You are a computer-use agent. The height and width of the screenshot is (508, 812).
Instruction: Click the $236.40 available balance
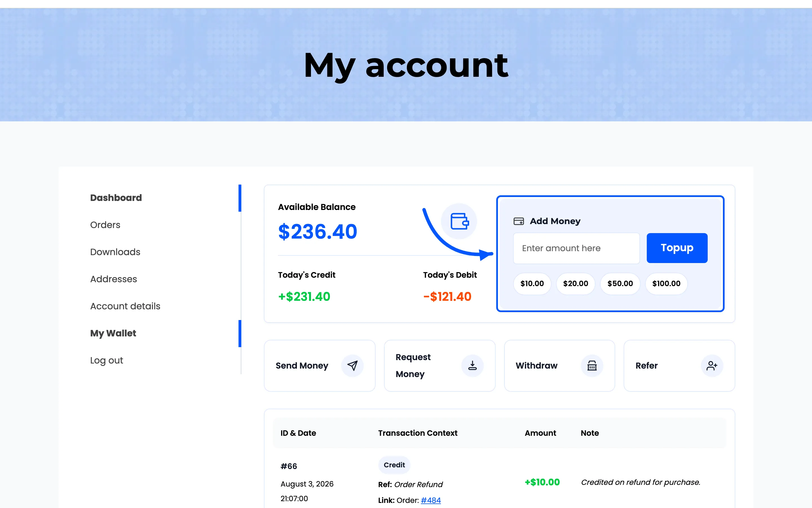click(317, 231)
